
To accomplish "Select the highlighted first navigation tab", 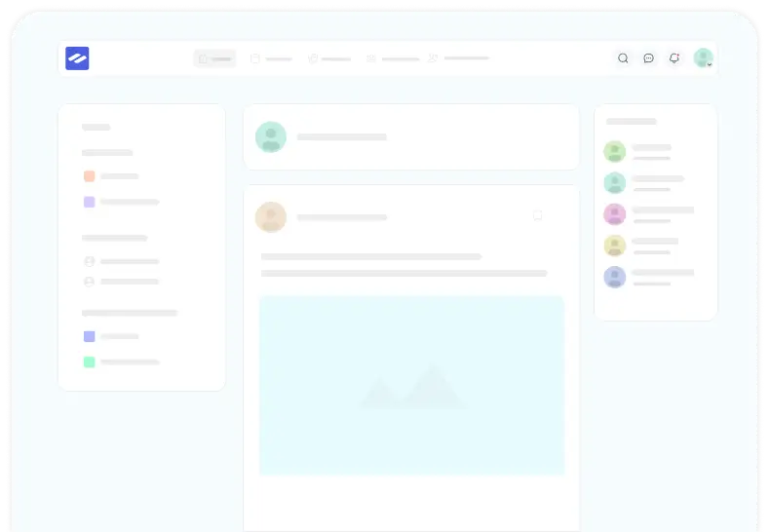I will (214, 58).
